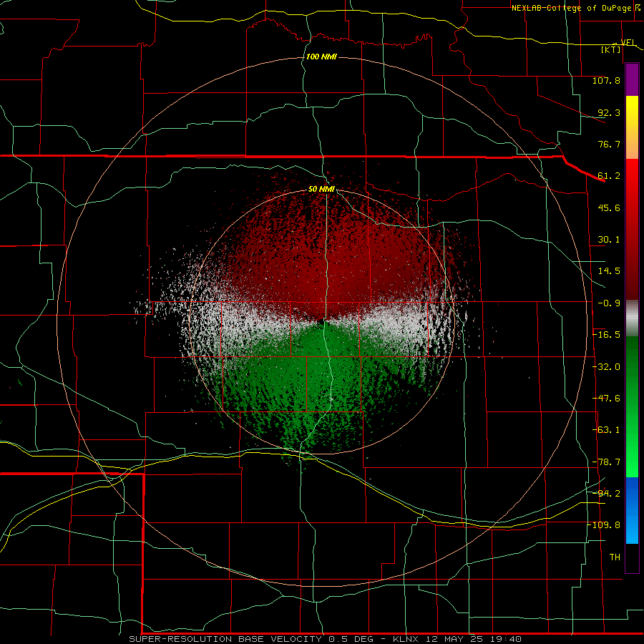The image size is (644, 644).
Task: Click the Super-Resolution Base Velocity caption
Action: pos(326,639)
